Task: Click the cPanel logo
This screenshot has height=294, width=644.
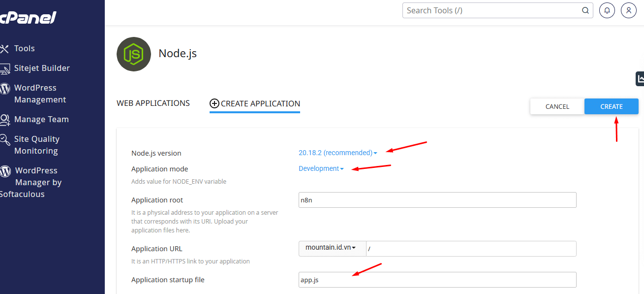Action: [x=28, y=17]
